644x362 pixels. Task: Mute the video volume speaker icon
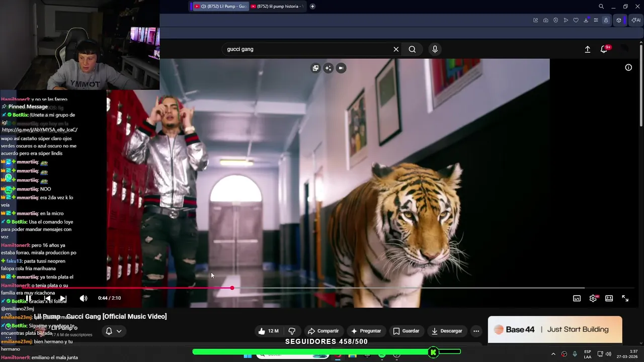(x=84, y=298)
